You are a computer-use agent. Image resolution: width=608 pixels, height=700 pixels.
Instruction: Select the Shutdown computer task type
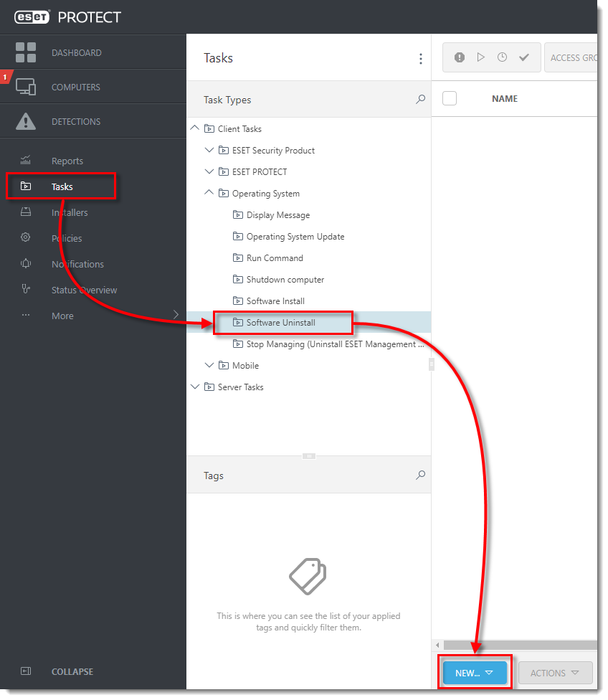[x=285, y=280]
